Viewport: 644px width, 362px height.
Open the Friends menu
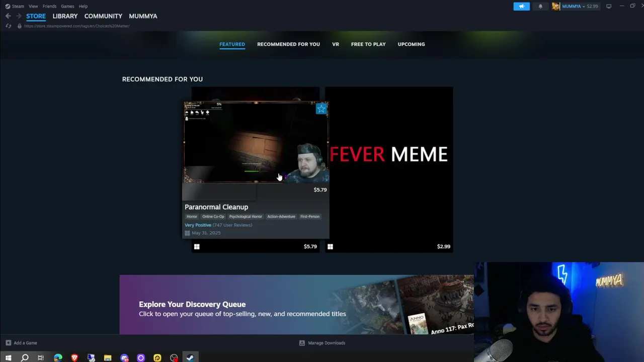(x=49, y=6)
